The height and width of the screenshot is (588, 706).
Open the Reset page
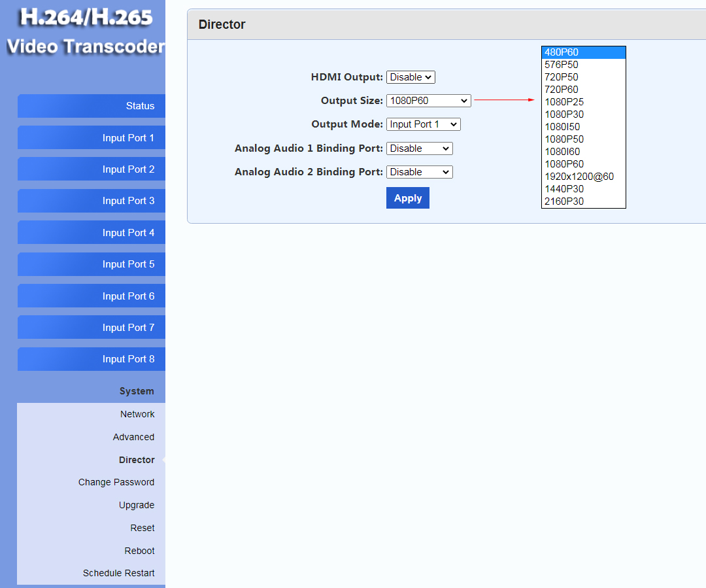pos(142,528)
